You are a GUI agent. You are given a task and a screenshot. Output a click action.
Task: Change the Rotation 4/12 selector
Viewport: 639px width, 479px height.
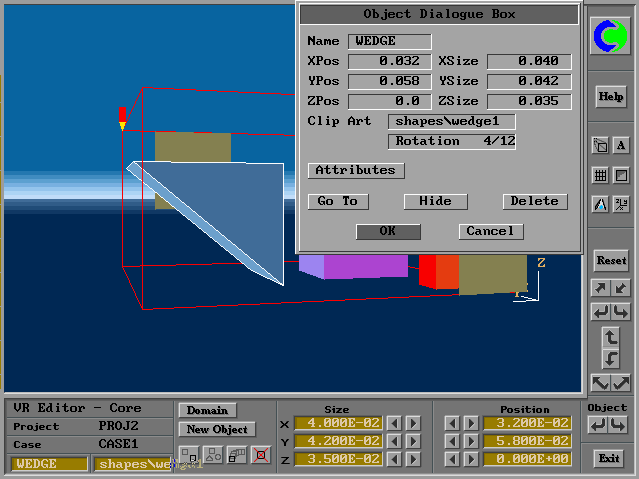point(451,142)
